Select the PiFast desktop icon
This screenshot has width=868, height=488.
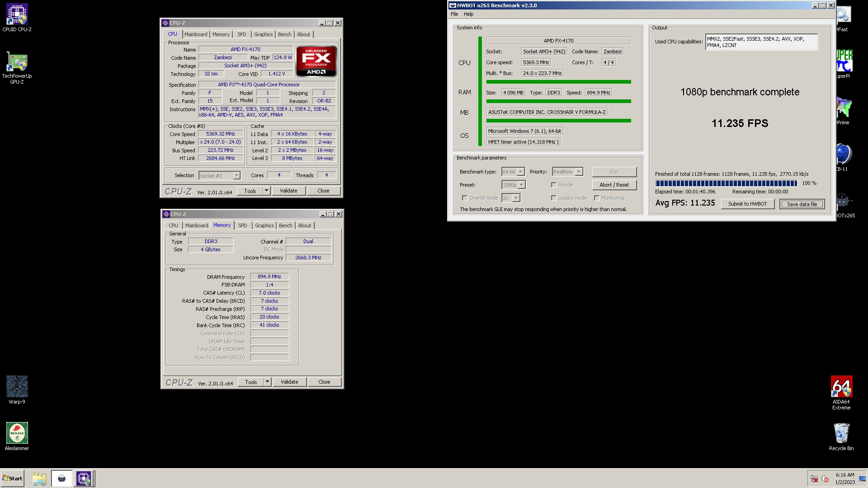pos(844,17)
